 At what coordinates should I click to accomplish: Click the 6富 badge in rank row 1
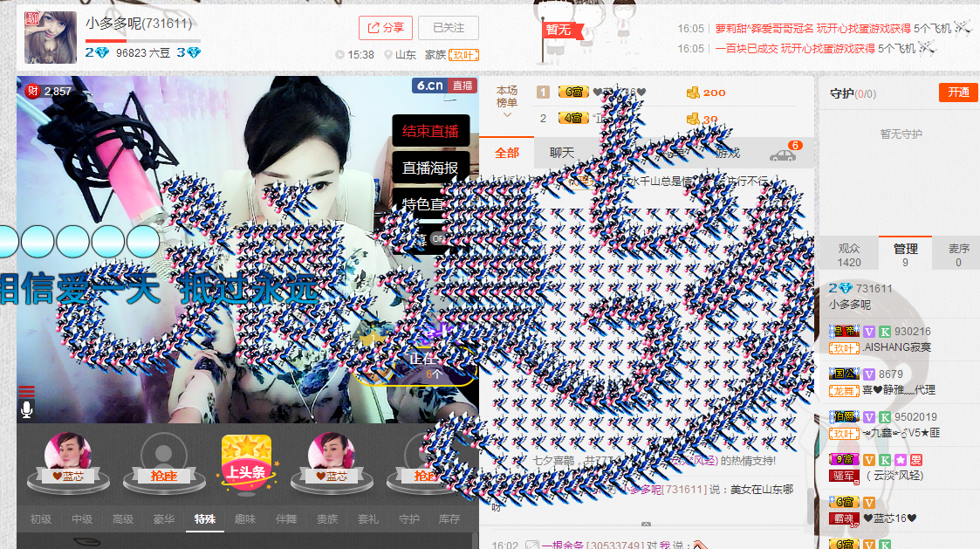tap(573, 93)
